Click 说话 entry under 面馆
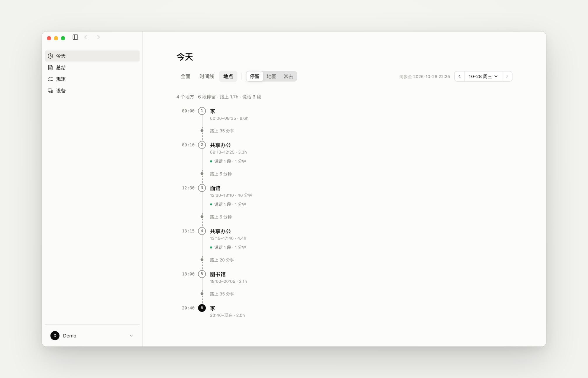Image resolution: width=588 pixels, height=378 pixels. (228, 204)
